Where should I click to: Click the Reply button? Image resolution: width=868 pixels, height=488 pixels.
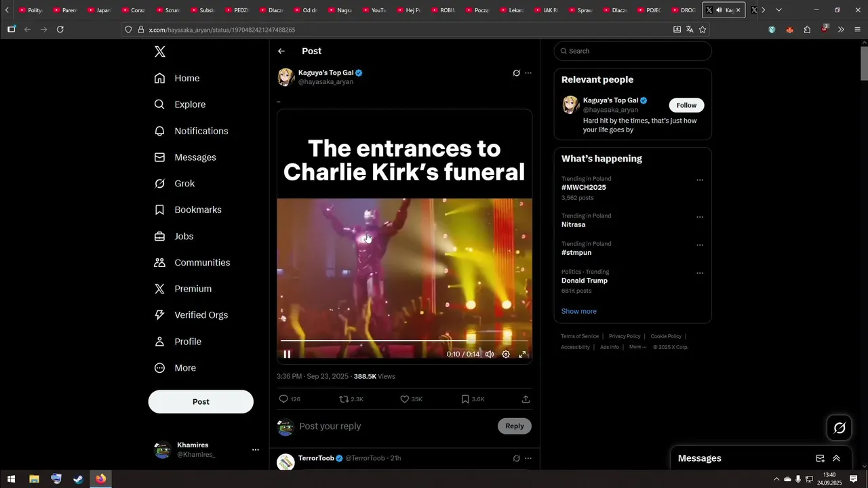515,426
